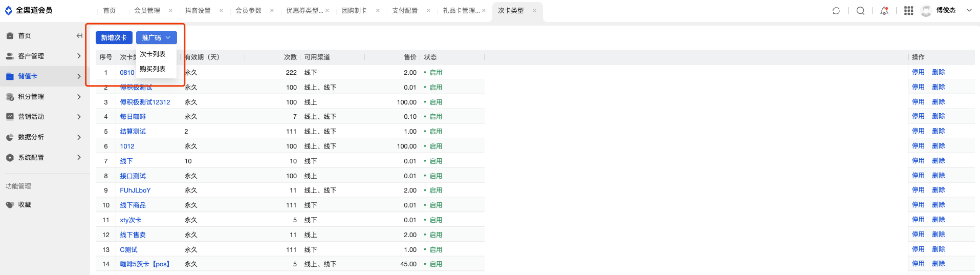Image resolution: width=980 pixels, height=275 pixels.
Task: Close the 抖音设置 tab
Action: [x=221, y=11]
